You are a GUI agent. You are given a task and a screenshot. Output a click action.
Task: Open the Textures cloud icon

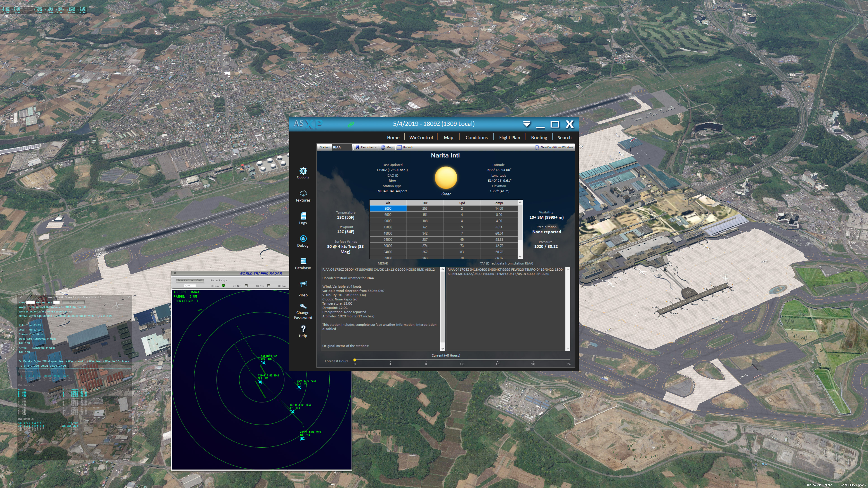tap(303, 193)
